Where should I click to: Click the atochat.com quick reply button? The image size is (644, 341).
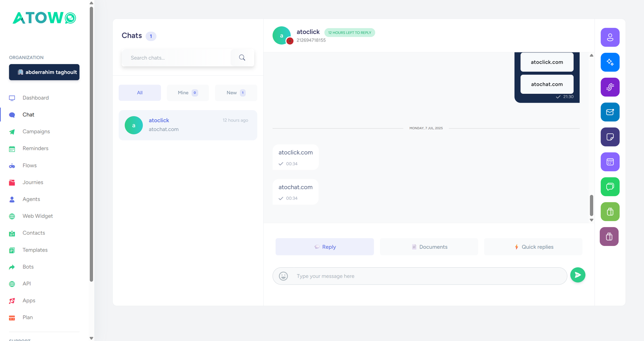[x=547, y=84]
